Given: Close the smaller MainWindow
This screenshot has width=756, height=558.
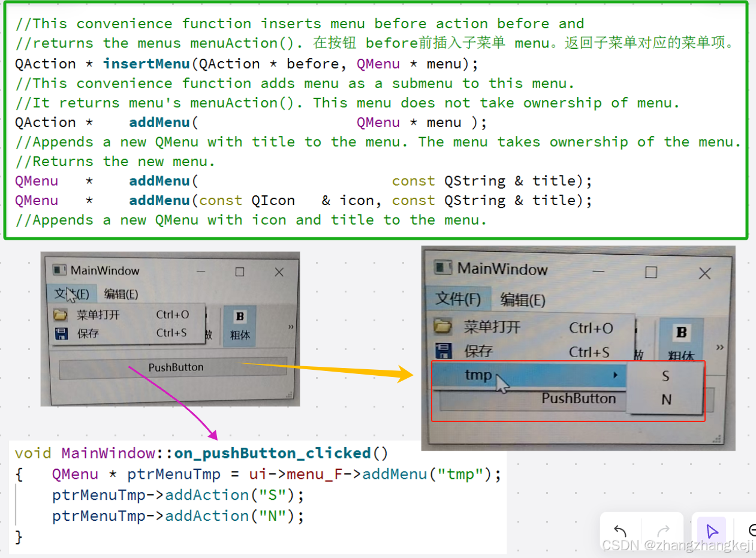Looking at the screenshot, I should click(279, 272).
